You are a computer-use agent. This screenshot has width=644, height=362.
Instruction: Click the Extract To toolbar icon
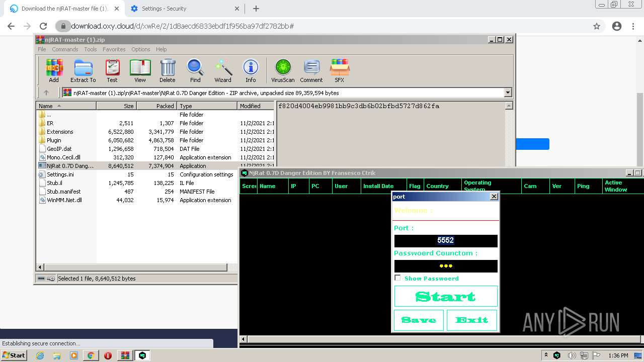click(83, 70)
